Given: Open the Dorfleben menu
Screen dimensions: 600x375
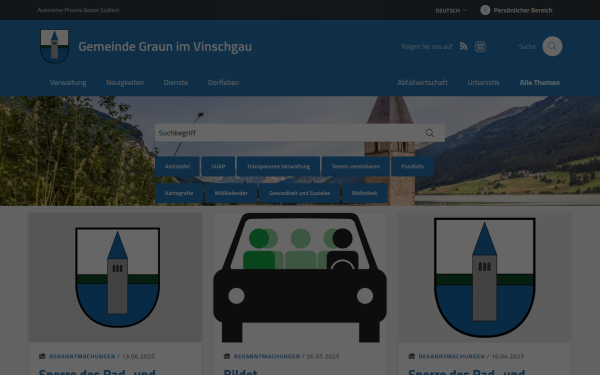Looking at the screenshot, I should (223, 82).
